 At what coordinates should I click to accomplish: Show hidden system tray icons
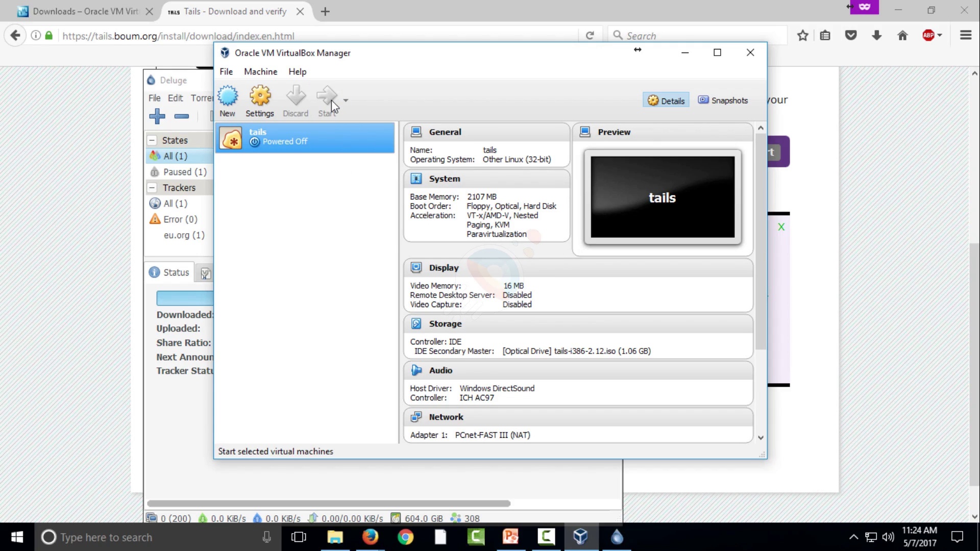(853, 537)
